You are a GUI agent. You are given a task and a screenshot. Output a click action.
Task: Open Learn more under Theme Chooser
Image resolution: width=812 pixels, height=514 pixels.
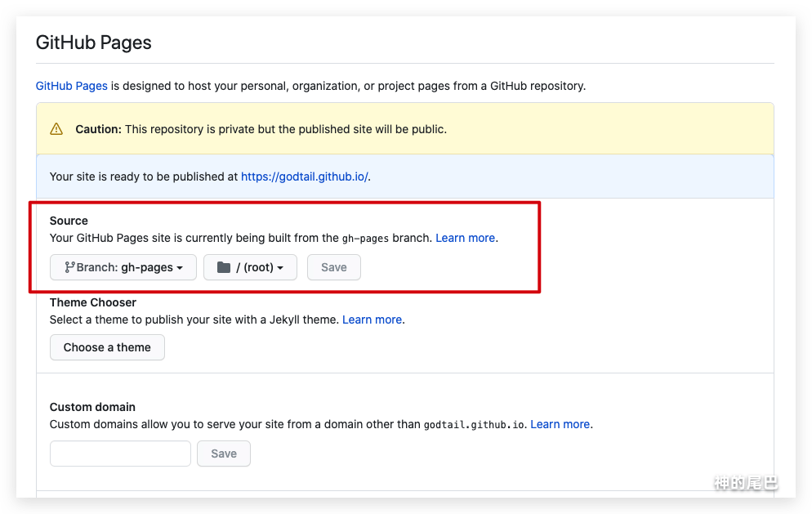click(x=372, y=320)
